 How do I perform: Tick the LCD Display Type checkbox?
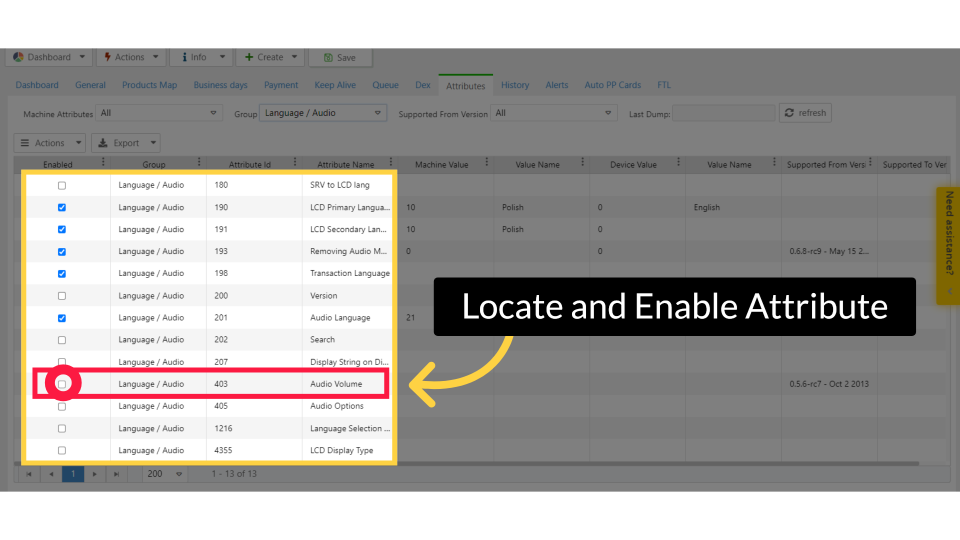click(x=62, y=451)
